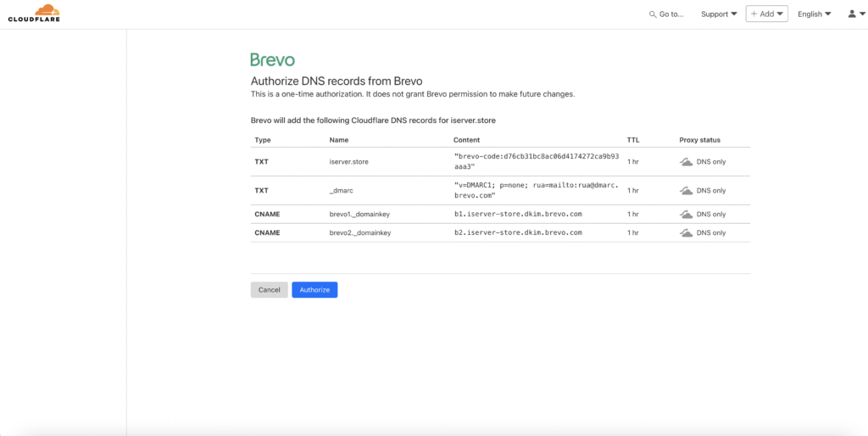Viewport: 868px width, 436px height.
Task: Click the brevo1._domainkey CNAME type cell
Action: tap(267, 214)
